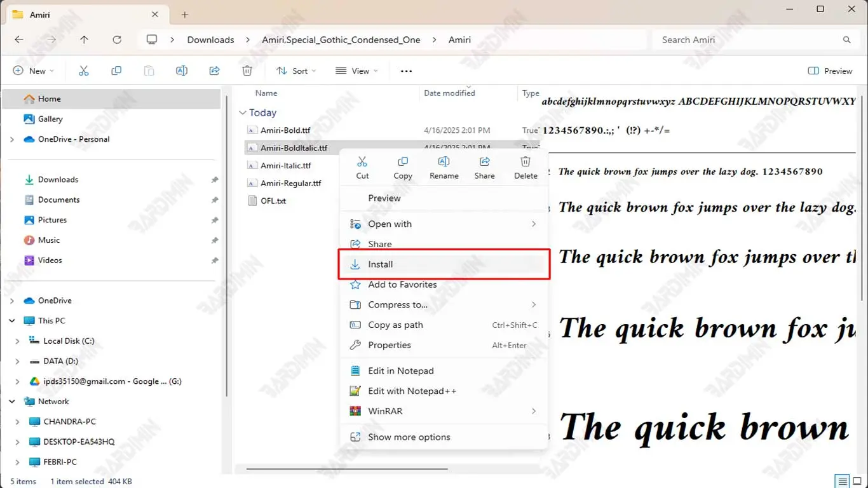Click the New button in toolbar
This screenshot has width=868, height=488.
click(x=34, y=71)
